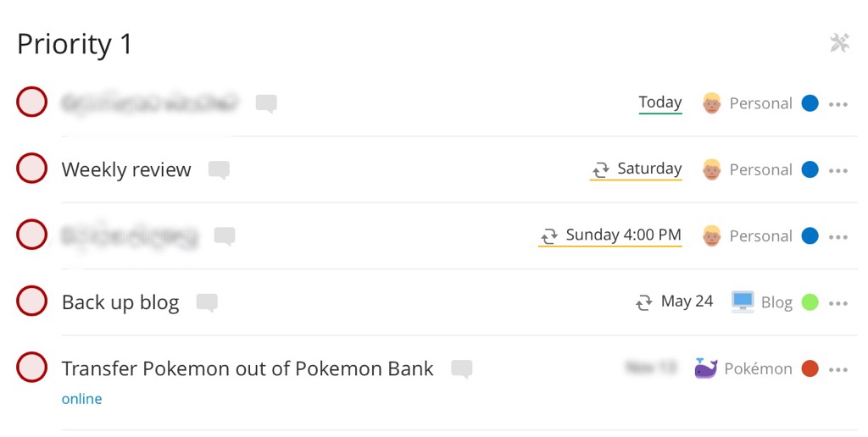Click the green Blog project color dot
Viewport: 868px width, 437px height.
pos(810,302)
